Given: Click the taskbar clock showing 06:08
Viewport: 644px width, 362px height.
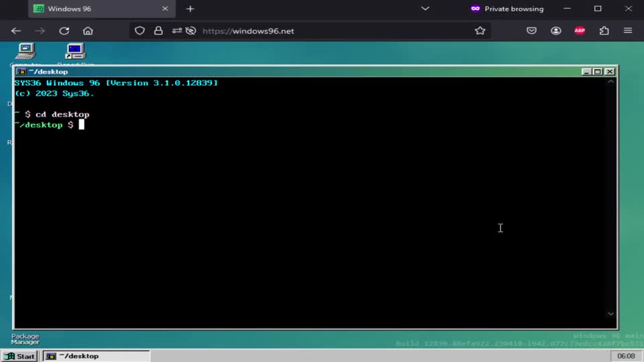Looking at the screenshot, I should point(626,356).
